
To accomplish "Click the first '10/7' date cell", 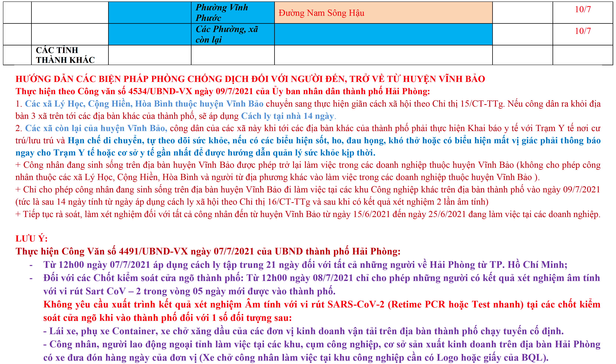I will pos(582,9).
